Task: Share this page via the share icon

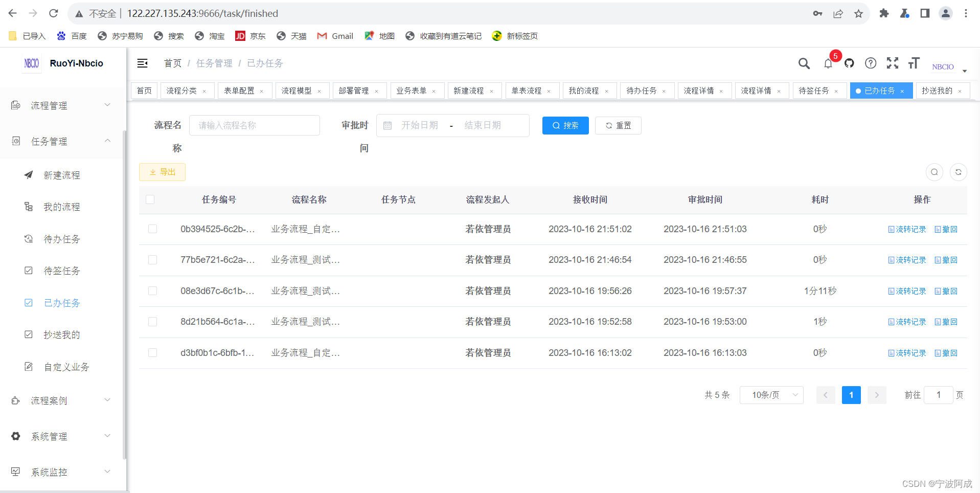Action: coord(838,14)
